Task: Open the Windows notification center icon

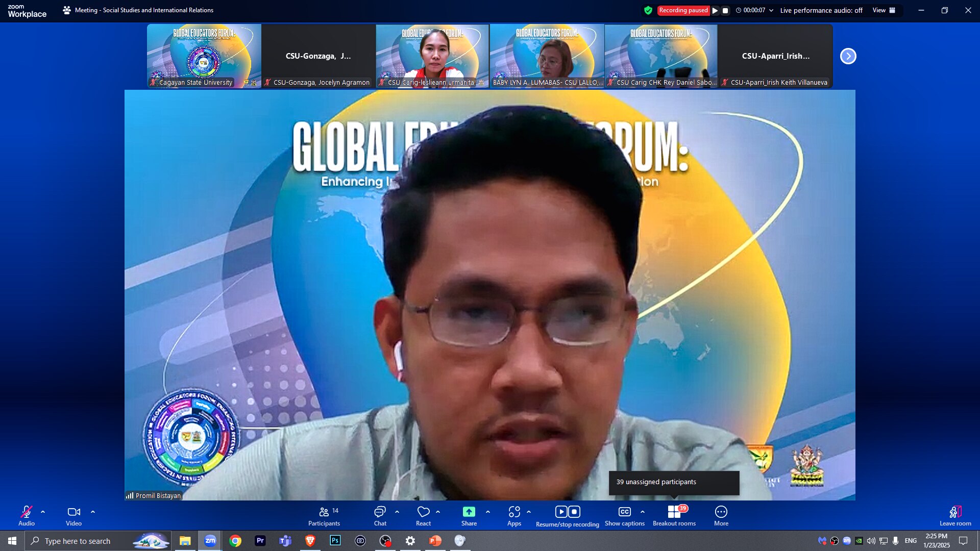Action: click(963, 541)
